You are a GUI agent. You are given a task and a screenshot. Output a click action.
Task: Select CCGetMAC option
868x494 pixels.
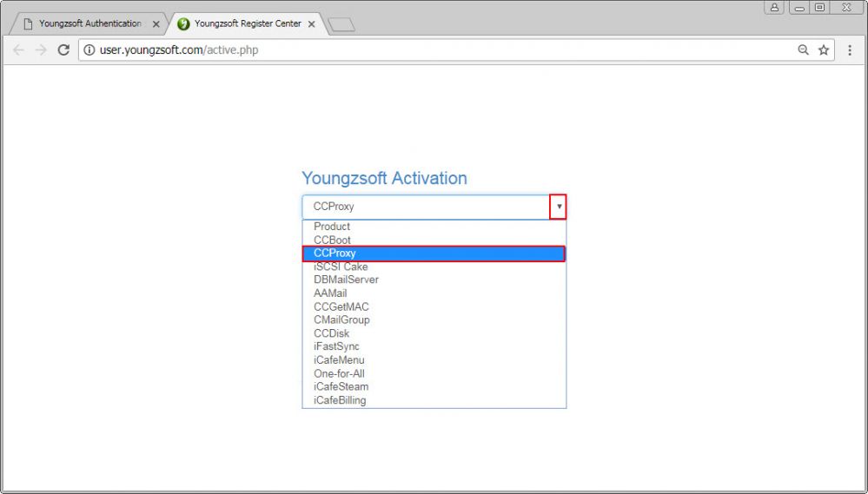point(434,306)
